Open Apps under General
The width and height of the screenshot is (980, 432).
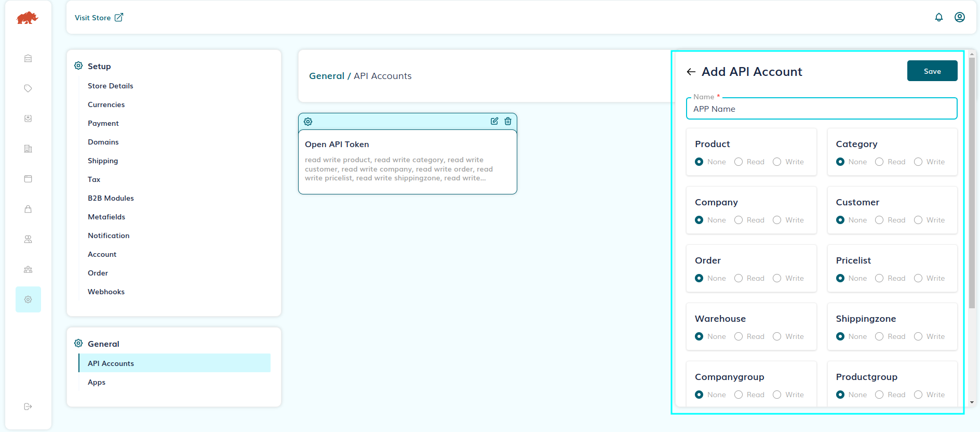coord(97,382)
